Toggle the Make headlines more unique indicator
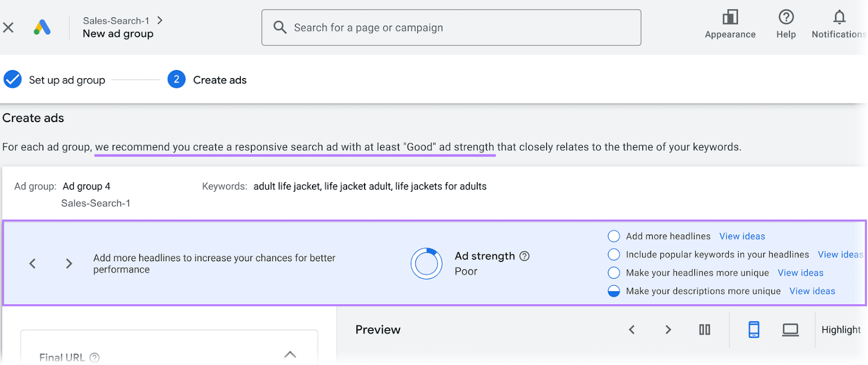 614,272
